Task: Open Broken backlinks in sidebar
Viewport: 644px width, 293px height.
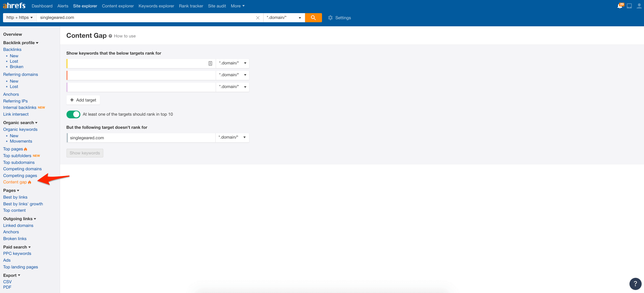Action: click(x=17, y=67)
